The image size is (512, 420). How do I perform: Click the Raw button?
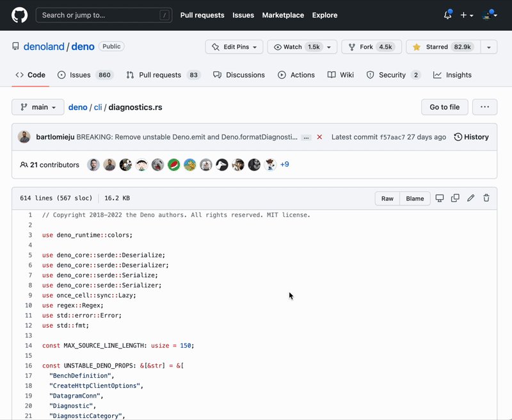[x=387, y=198]
